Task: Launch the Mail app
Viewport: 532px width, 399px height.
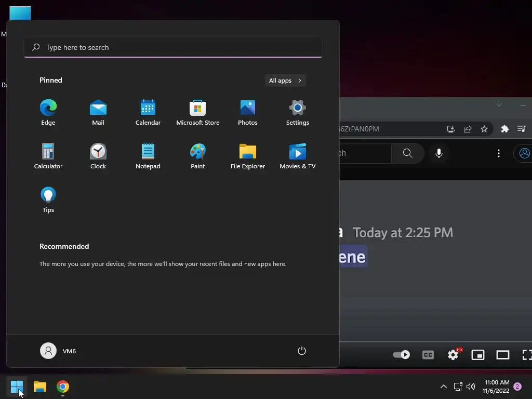Action: [98, 113]
